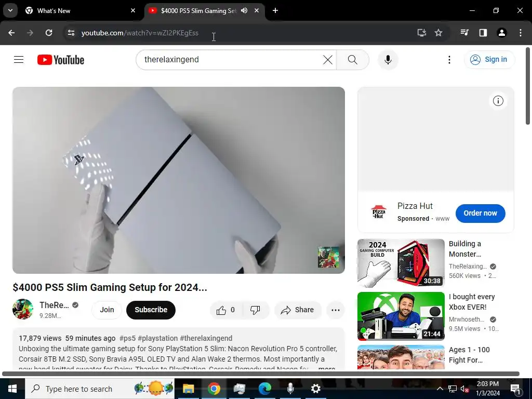This screenshot has width=532, height=399.
Task: Open more actions menu under video
Action: coord(335,310)
